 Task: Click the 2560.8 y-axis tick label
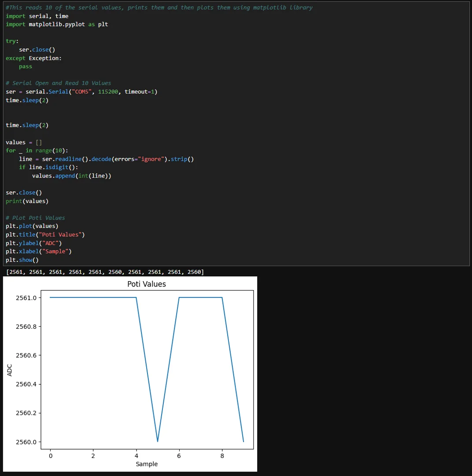(26, 327)
